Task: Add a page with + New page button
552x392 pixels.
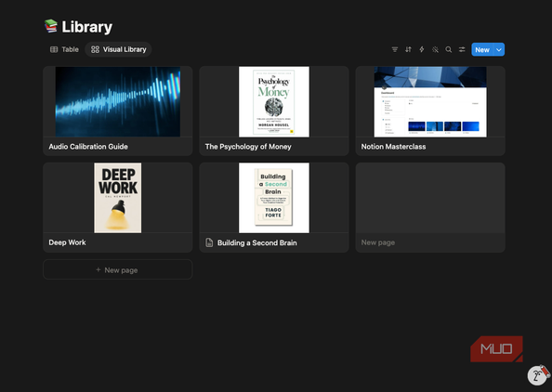Action: click(118, 270)
